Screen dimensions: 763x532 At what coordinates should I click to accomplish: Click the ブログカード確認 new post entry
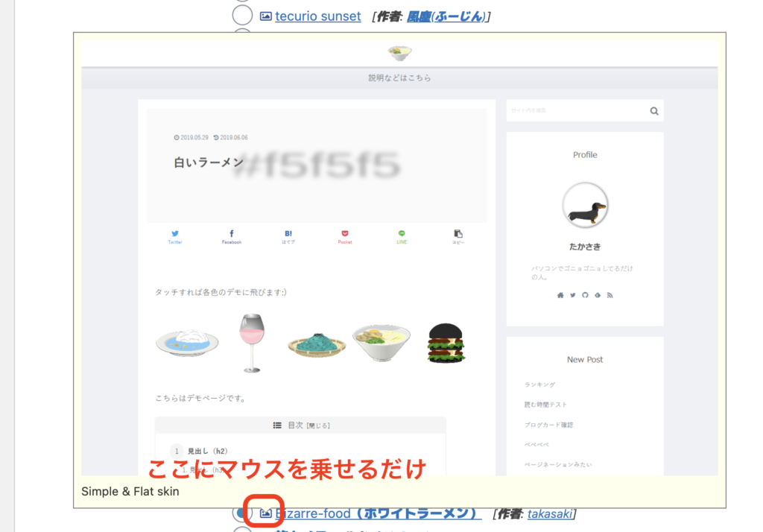pos(548,425)
